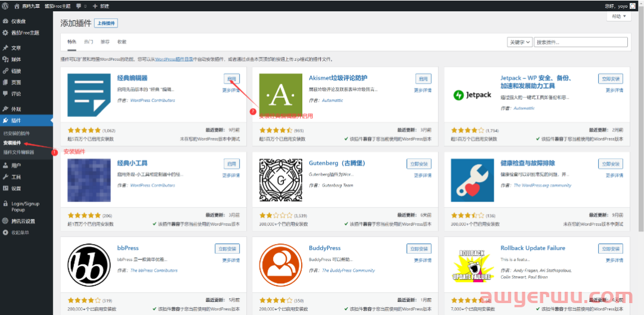The width and height of the screenshot is (644, 315).
Task: Click the Rollback Update Failure image
Action: click(x=472, y=265)
